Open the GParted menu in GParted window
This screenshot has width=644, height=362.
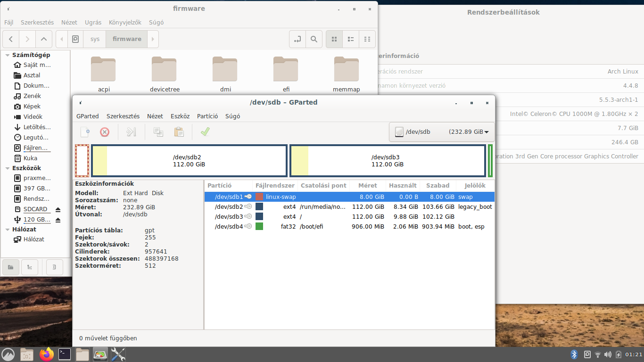tap(88, 116)
